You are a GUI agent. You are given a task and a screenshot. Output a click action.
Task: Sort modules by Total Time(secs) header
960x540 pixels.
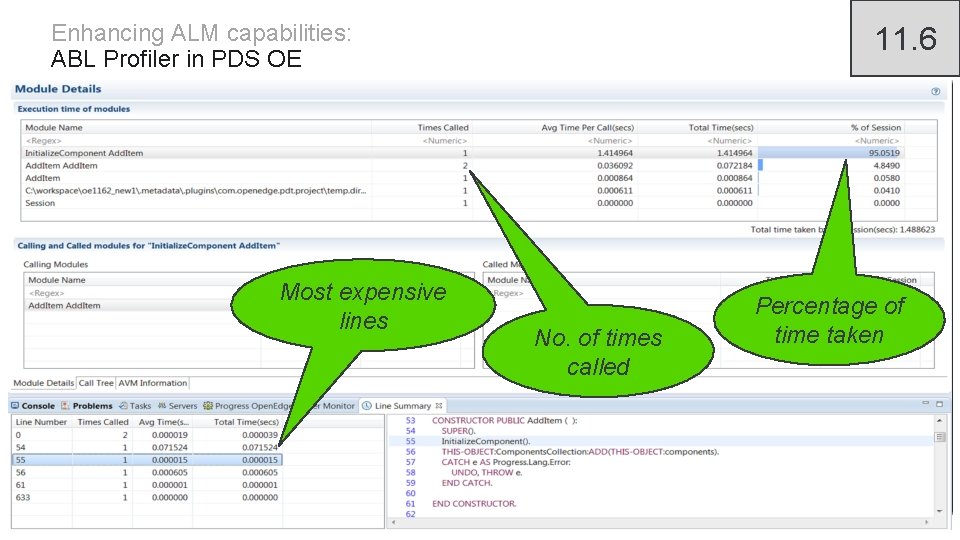click(x=696, y=127)
